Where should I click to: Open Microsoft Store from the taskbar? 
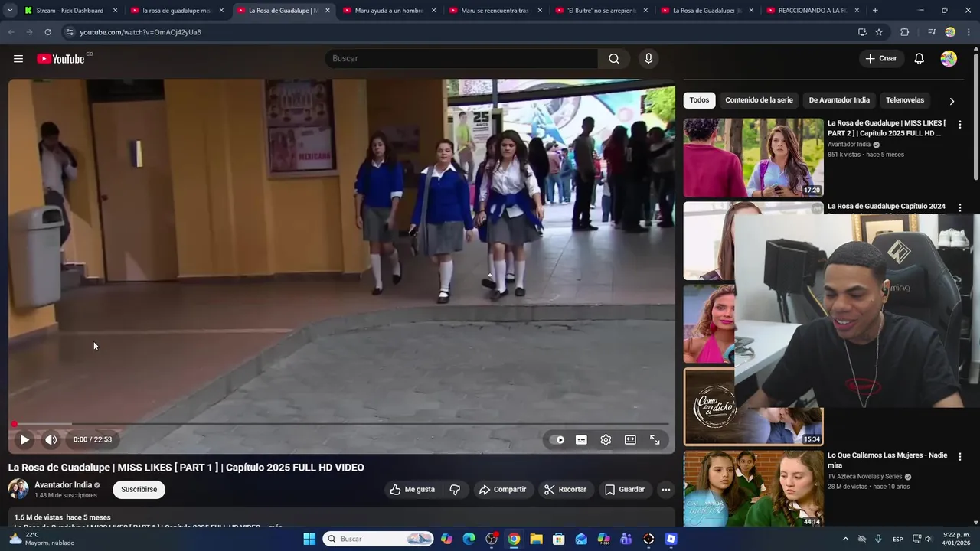[x=558, y=540]
